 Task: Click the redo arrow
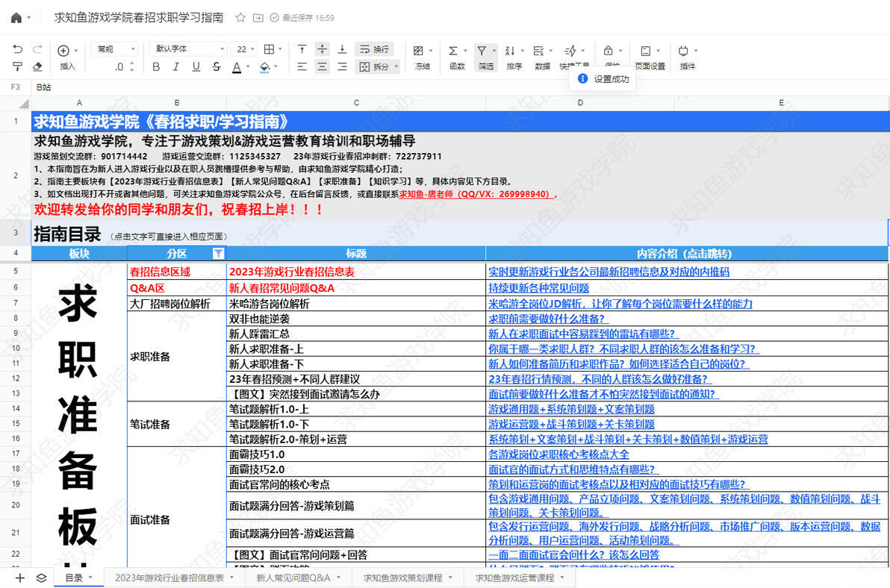pyautogui.click(x=37, y=49)
